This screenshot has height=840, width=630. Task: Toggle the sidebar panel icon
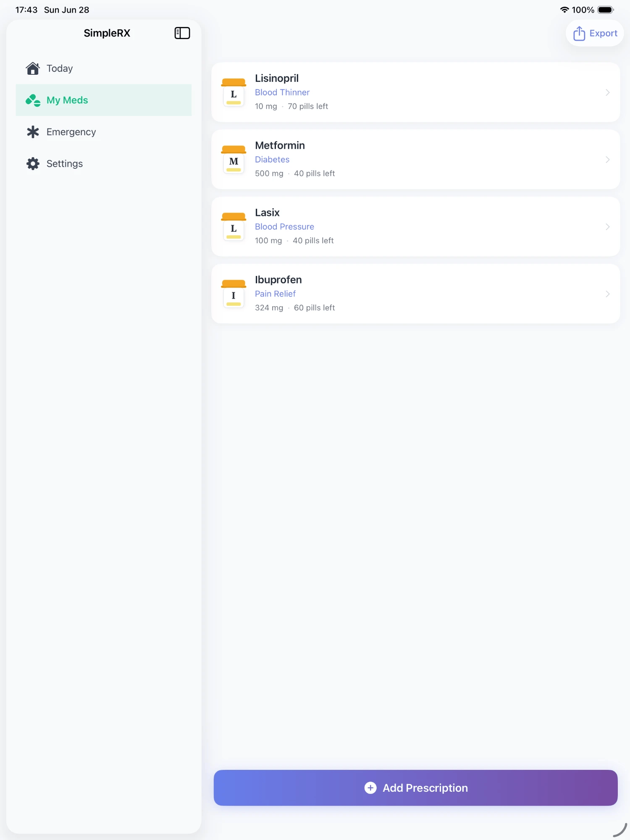point(182,33)
